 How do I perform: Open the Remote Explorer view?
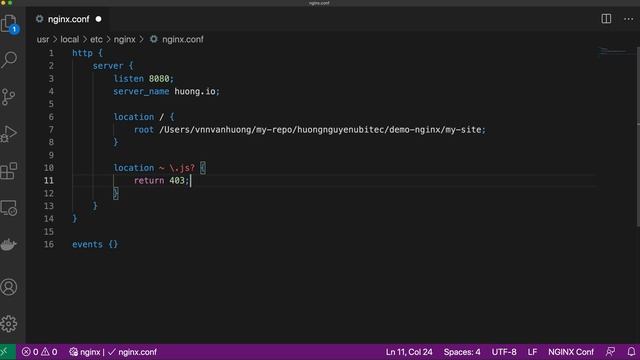point(9,208)
